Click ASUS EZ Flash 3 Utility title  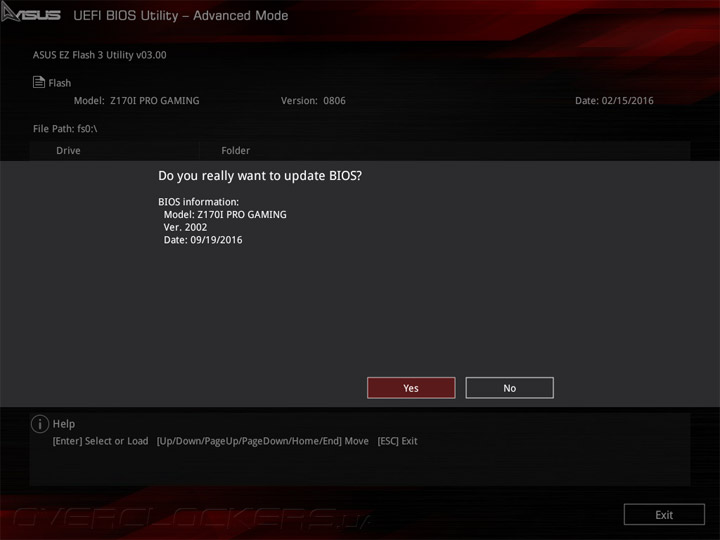(x=99, y=55)
